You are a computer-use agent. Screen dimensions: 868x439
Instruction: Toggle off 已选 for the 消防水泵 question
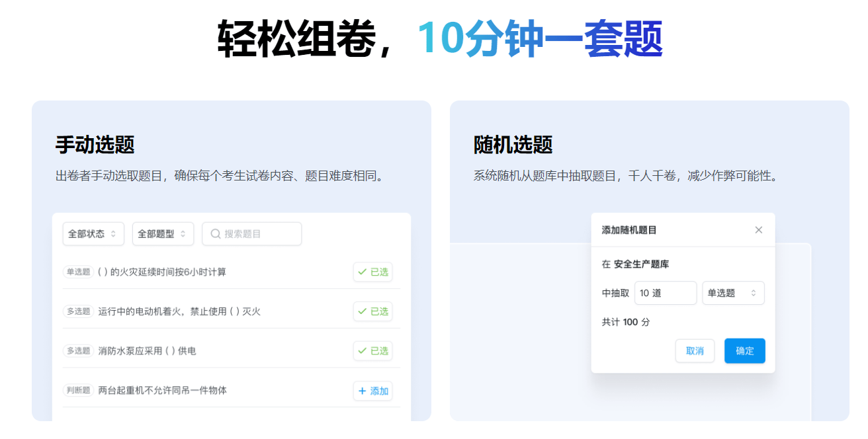(x=372, y=351)
